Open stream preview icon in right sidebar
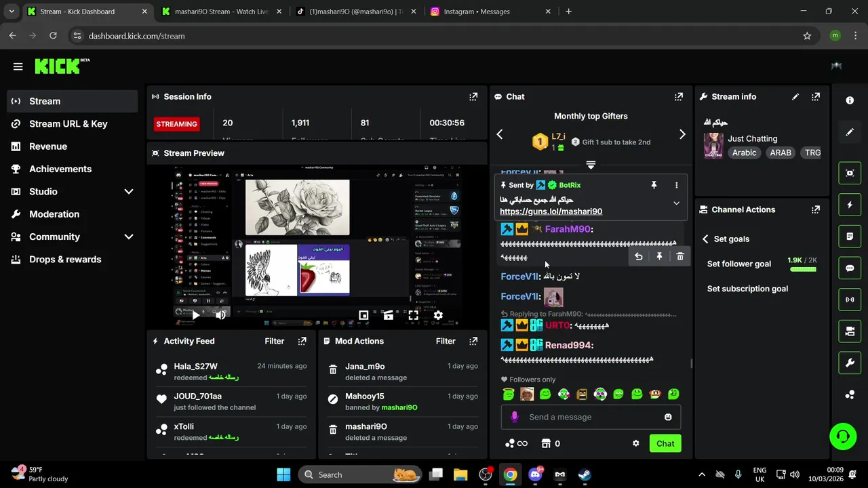 850,173
